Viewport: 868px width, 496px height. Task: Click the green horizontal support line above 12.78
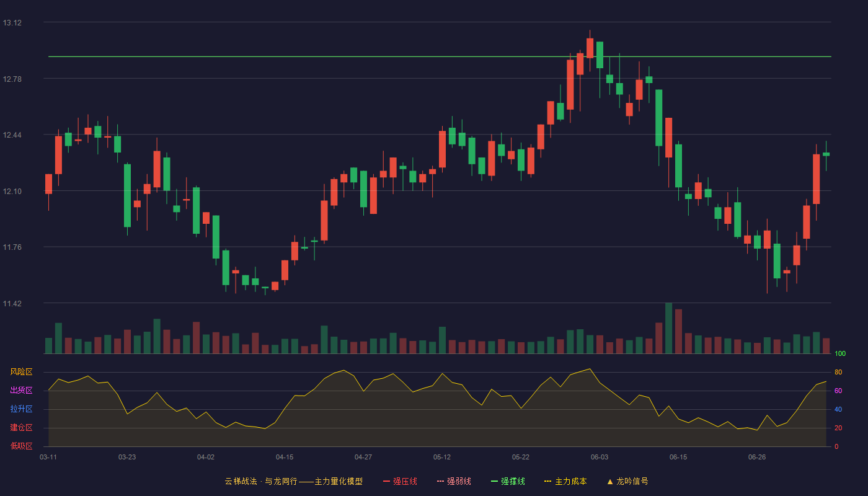(440, 56)
